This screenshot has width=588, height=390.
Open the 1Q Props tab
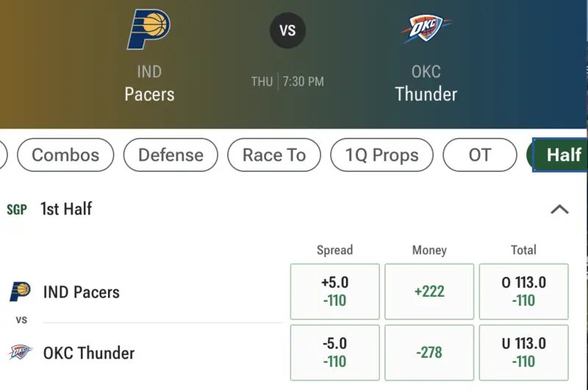(381, 155)
